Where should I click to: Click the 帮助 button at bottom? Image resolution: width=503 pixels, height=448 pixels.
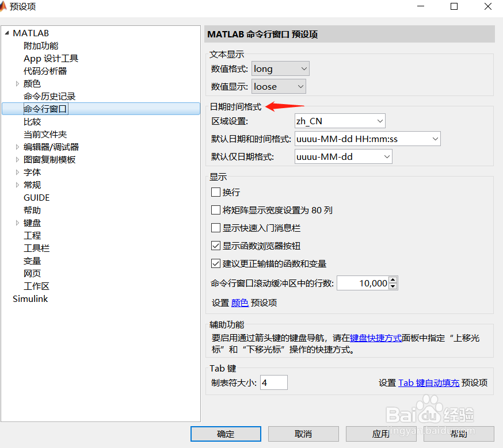459,434
